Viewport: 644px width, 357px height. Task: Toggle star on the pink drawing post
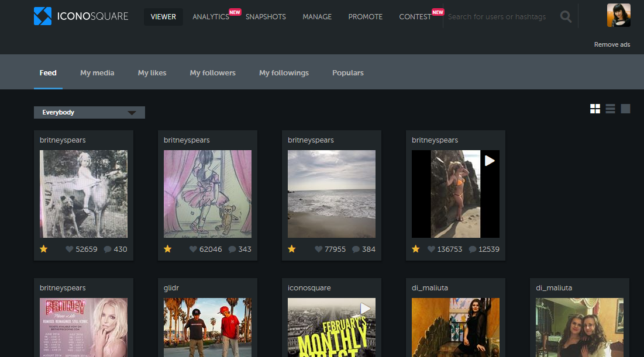[x=168, y=249]
